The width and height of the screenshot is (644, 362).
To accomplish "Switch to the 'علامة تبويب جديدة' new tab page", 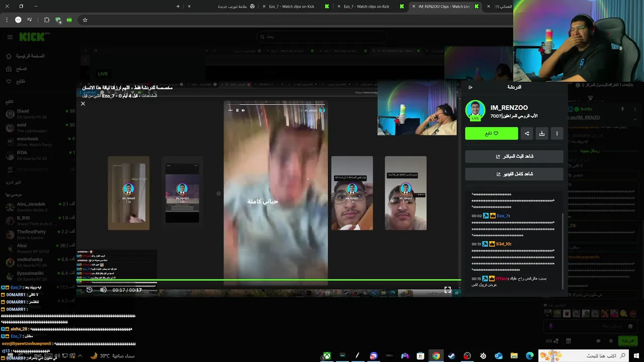I will pyautogui.click(x=221, y=7).
